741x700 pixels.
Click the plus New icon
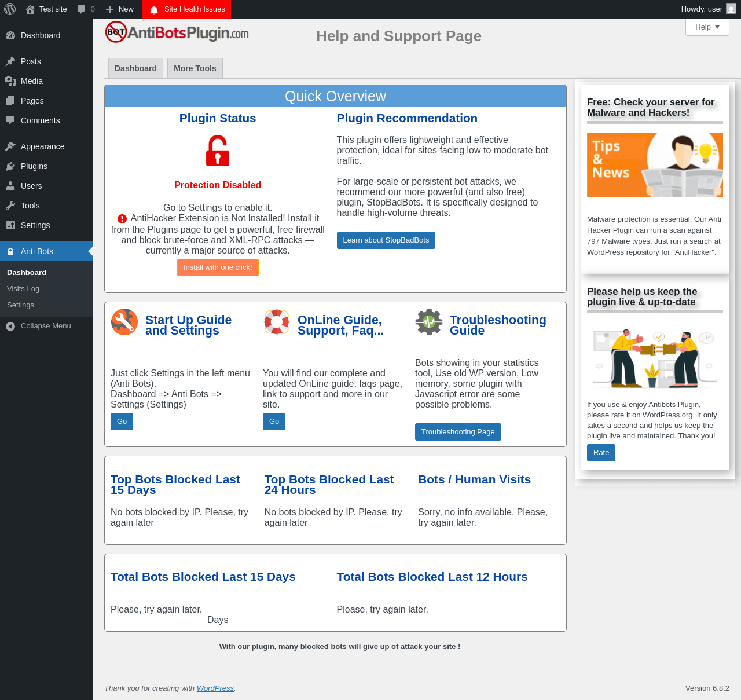pos(109,9)
